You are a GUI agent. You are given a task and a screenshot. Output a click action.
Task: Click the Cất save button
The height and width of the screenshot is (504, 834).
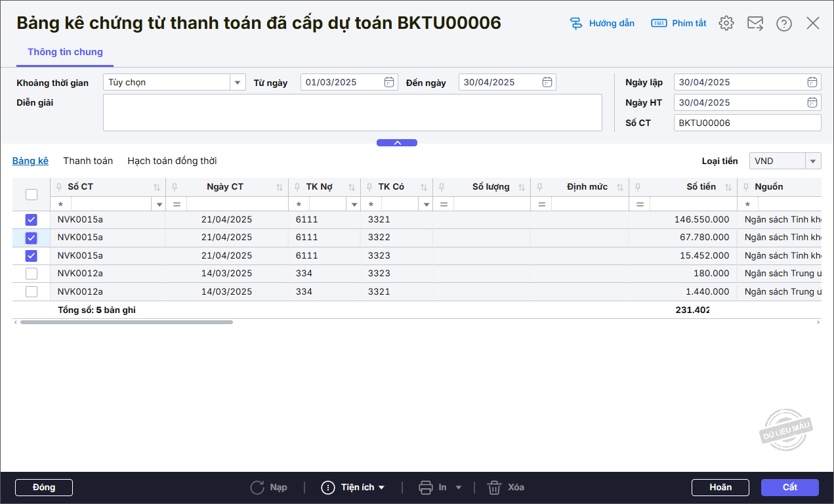tap(789, 488)
